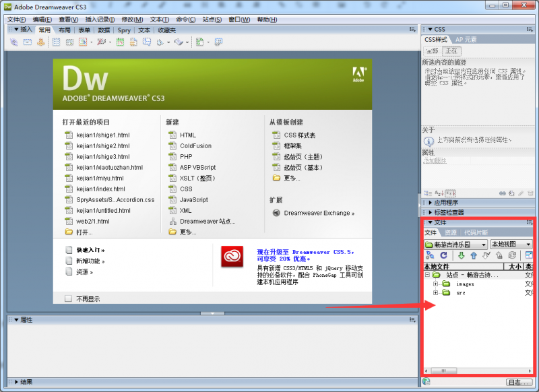Open the Adobe Creative Cloud promo icon
This screenshot has height=392, width=539.
pos(232,257)
